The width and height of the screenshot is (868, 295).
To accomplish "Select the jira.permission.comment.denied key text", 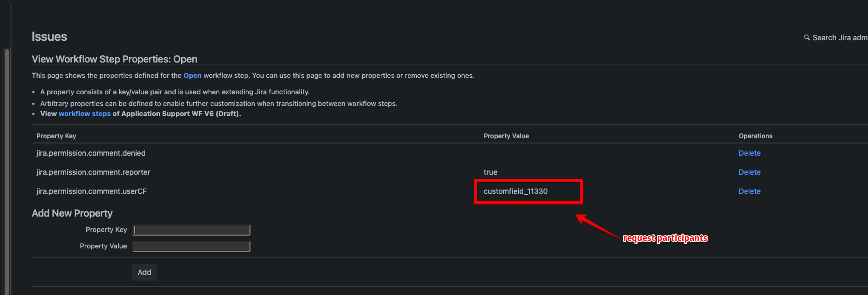I will (91, 153).
